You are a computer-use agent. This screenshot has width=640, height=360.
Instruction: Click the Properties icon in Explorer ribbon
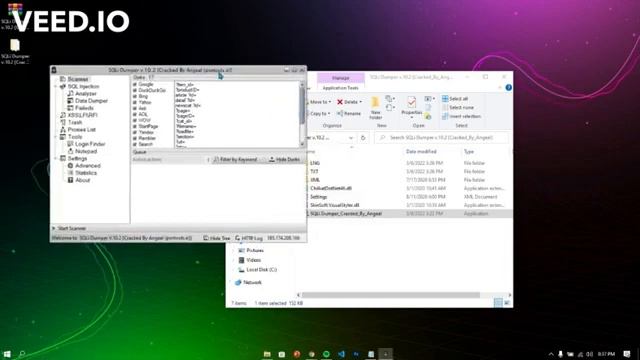tap(411, 102)
